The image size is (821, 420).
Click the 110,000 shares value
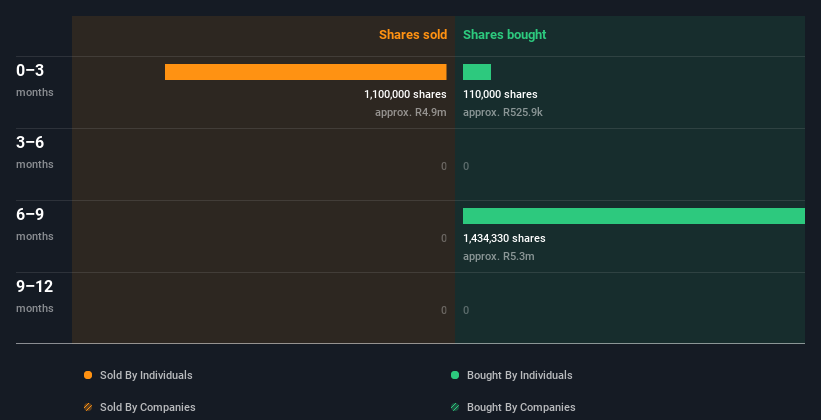pos(500,94)
